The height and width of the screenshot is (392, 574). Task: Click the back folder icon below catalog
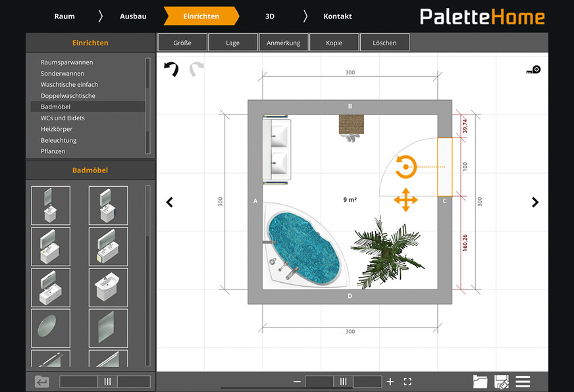point(42,381)
